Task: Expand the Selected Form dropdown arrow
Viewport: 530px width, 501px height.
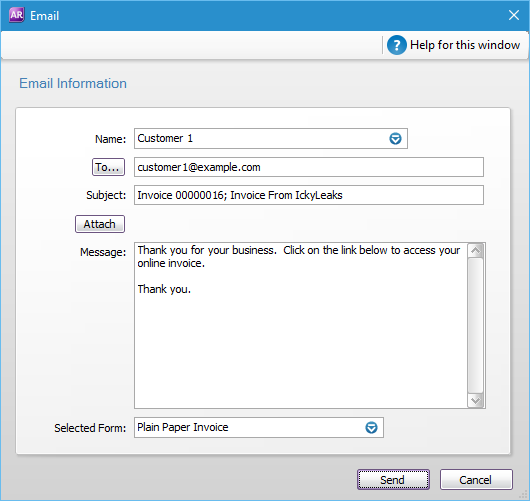Action: click(x=371, y=427)
